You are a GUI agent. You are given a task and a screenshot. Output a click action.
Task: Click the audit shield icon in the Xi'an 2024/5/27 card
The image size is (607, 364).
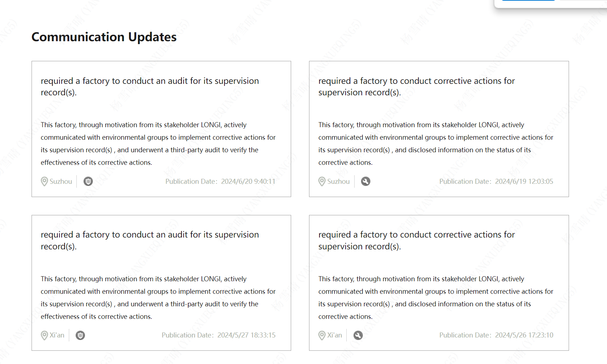point(80,335)
